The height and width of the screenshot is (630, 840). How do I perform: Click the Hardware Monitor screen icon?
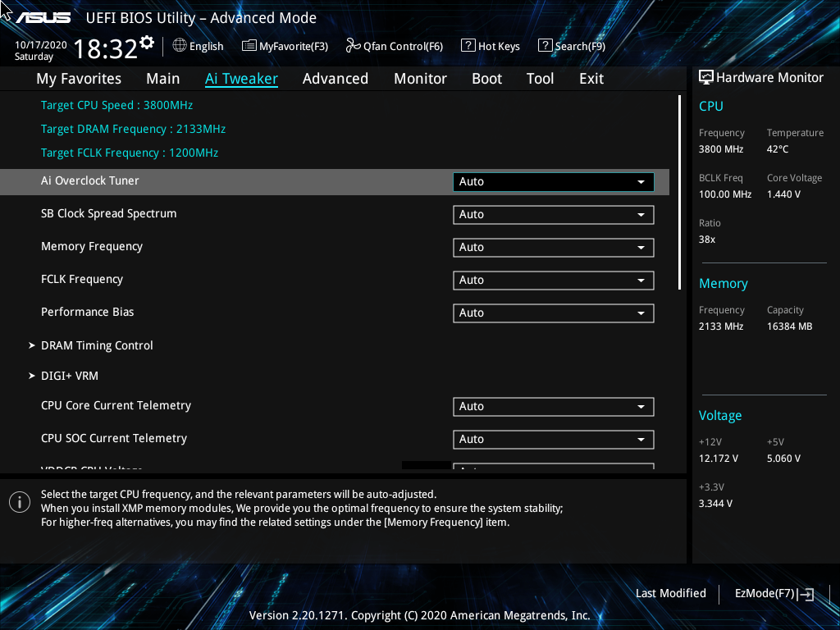[706, 78]
